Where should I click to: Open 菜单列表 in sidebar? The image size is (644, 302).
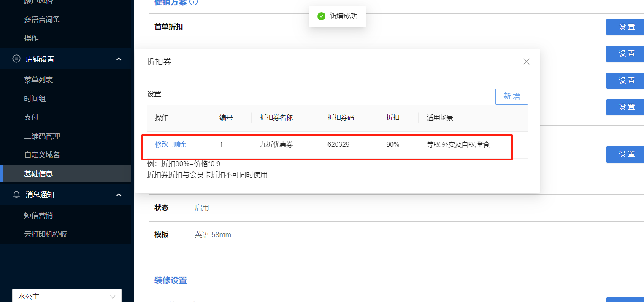coord(38,80)
